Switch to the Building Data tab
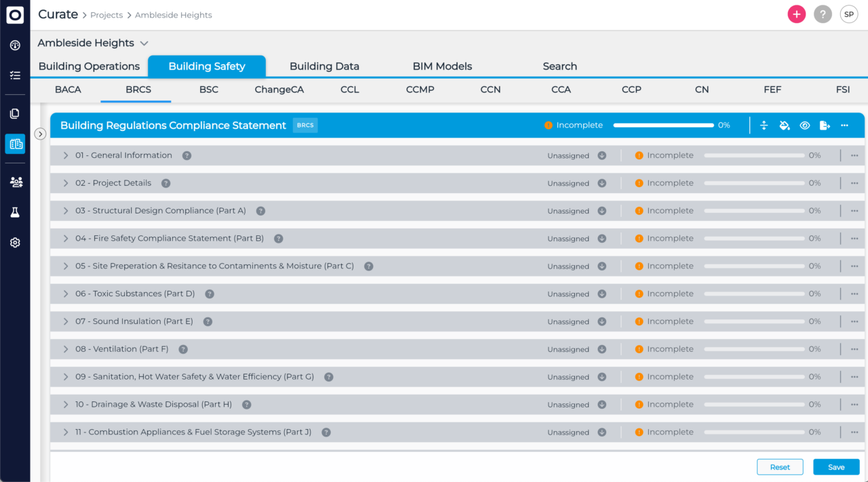The height and width of the screenshot is (482, 868). (x=324, y=66)
